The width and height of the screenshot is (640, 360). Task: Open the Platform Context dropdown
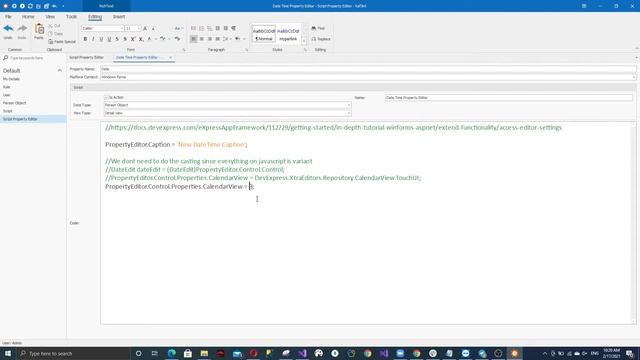coord(633,77)
